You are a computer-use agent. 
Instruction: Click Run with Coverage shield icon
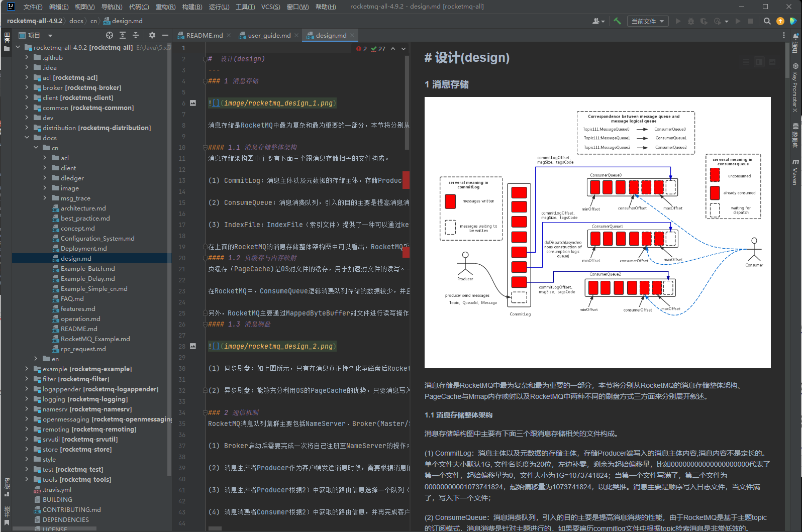704,21
